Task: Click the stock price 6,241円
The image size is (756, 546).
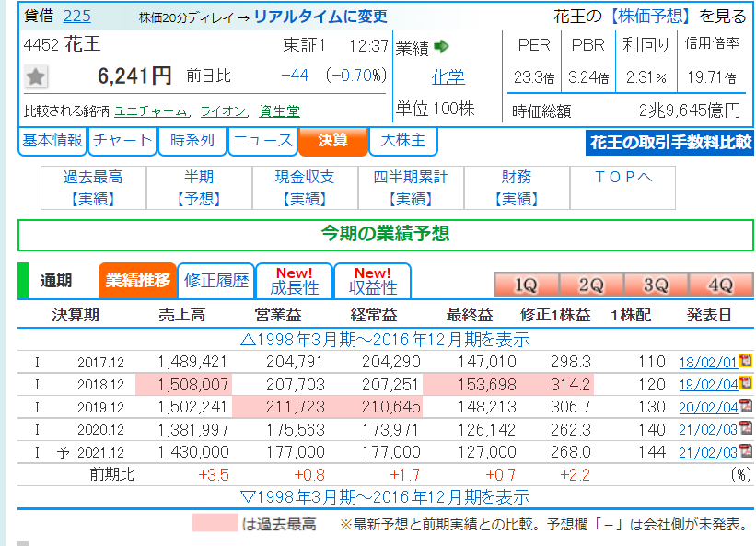Action: coord(134,76)
